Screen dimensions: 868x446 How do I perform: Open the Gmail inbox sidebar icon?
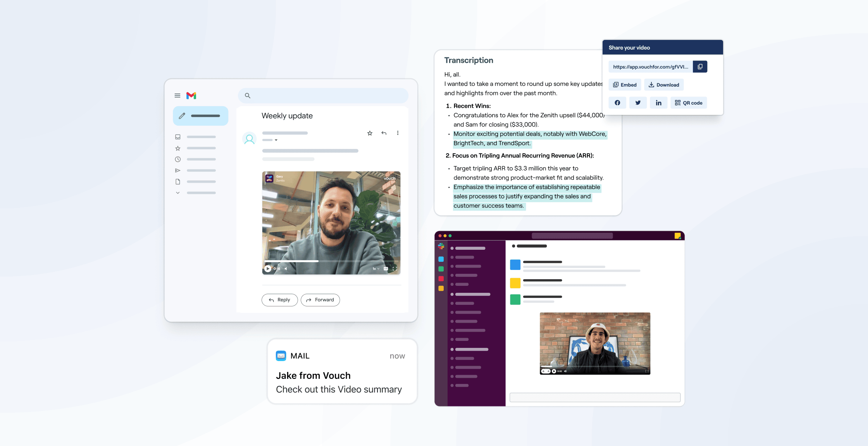click(178, 137)
